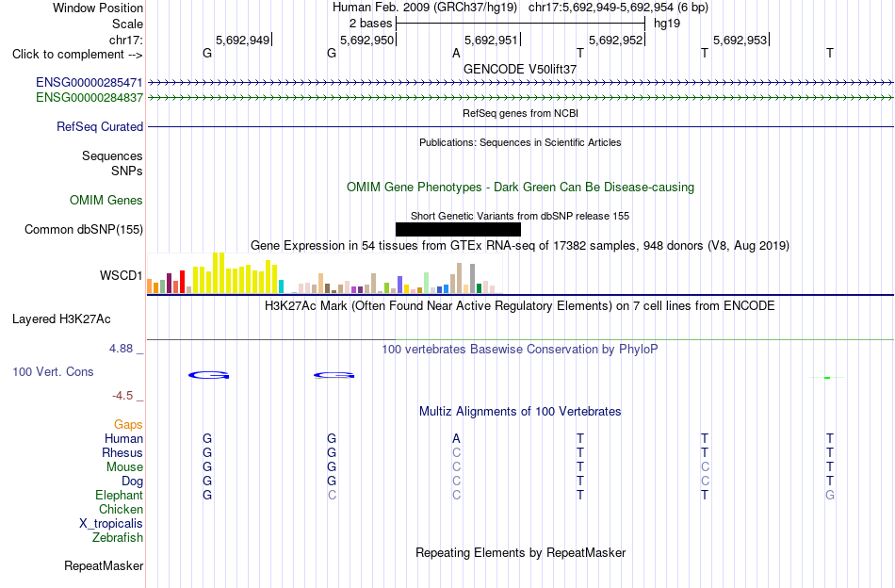This screenshot has height=588, width=895.
Task: Click Repeating Elements by RepeatMasker title
Action: click(520, 552)
